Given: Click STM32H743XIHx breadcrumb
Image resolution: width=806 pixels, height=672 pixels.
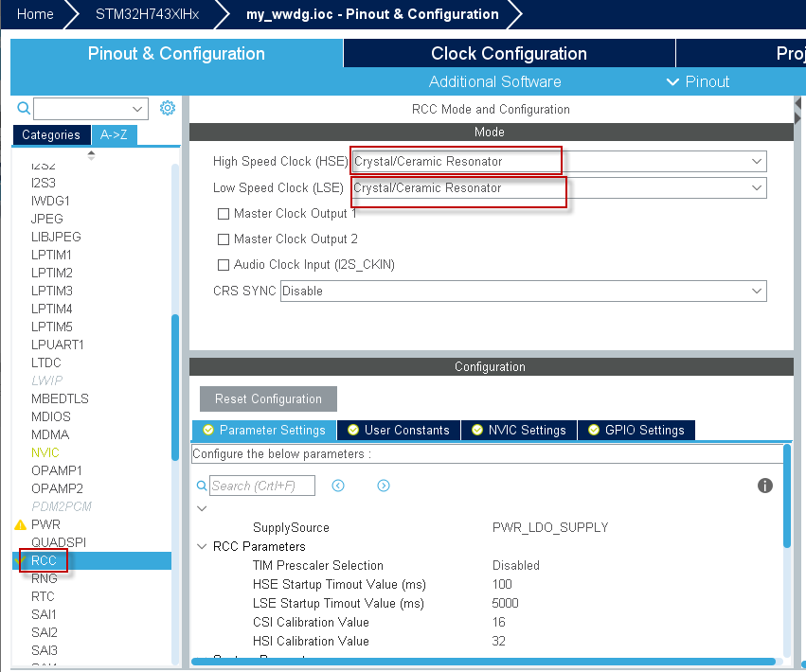Looking at the screenshot, I should [148, 14].
